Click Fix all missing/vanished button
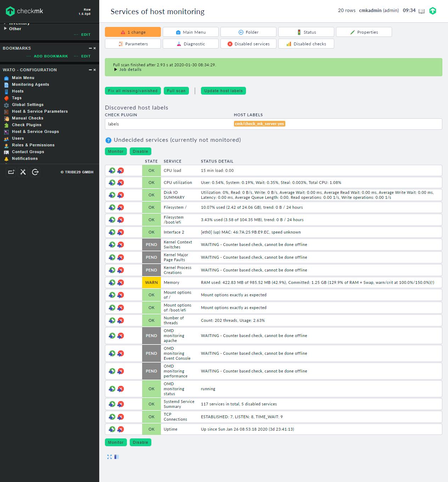The image size is (448, 482). [x=133, y=91]
